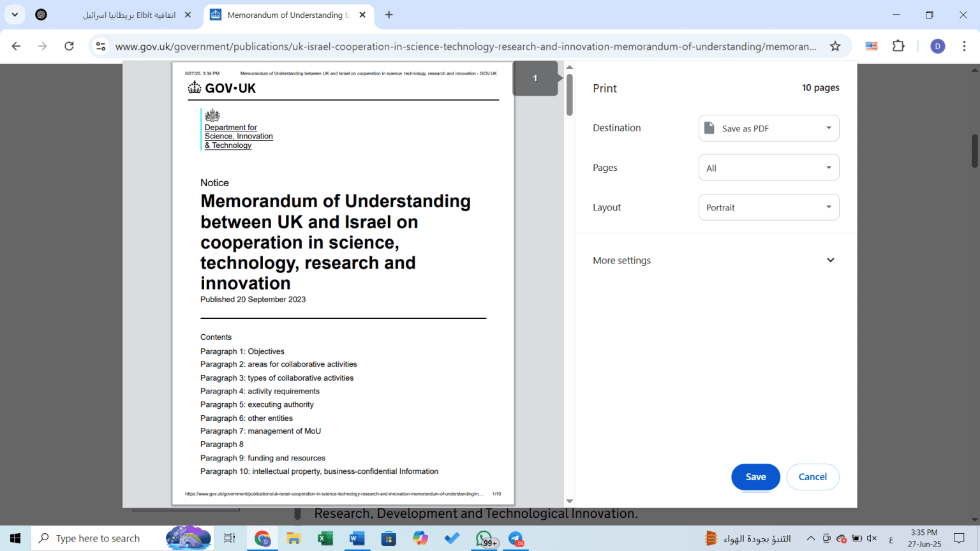Viewport: 980px width, 551px height.
Task: Click the bookmark star icon in address bar
Action: point(835,46)
